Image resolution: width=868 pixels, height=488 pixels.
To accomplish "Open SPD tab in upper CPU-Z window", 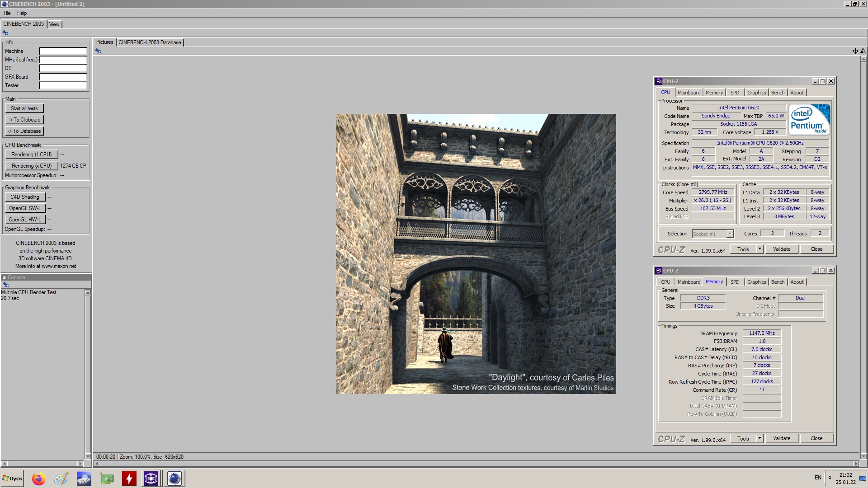I will [735, 93].
